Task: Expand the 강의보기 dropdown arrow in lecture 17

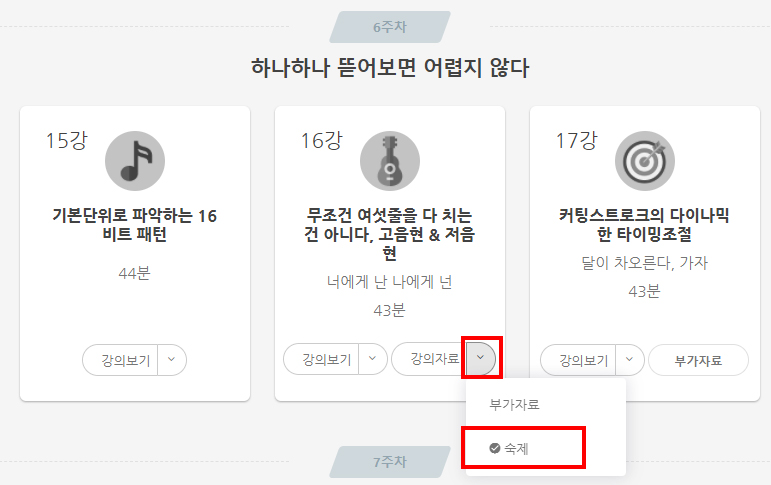Action: 630,360
